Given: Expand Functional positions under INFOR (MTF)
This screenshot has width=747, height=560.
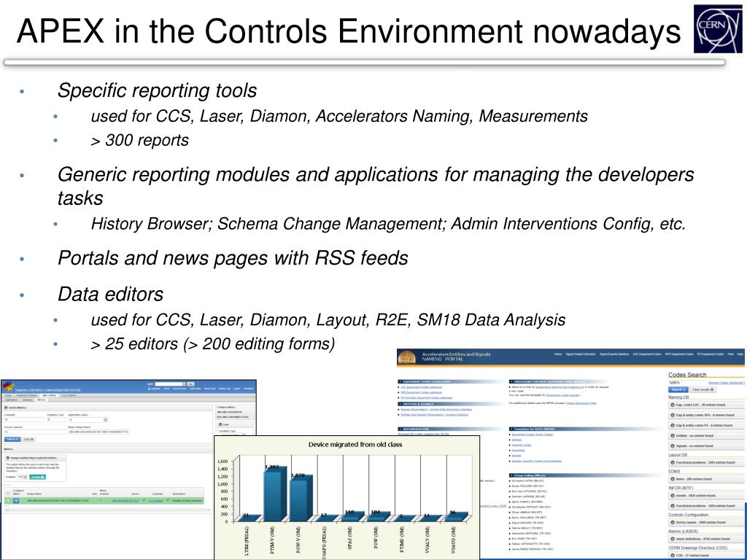Looking at the screenshot, I should [672, 506].
